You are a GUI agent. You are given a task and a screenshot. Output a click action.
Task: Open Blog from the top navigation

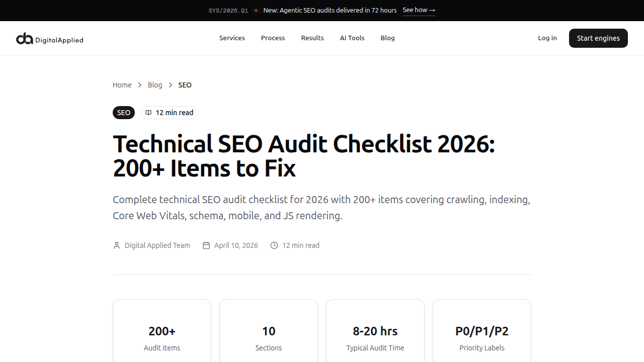coord(387,38)
